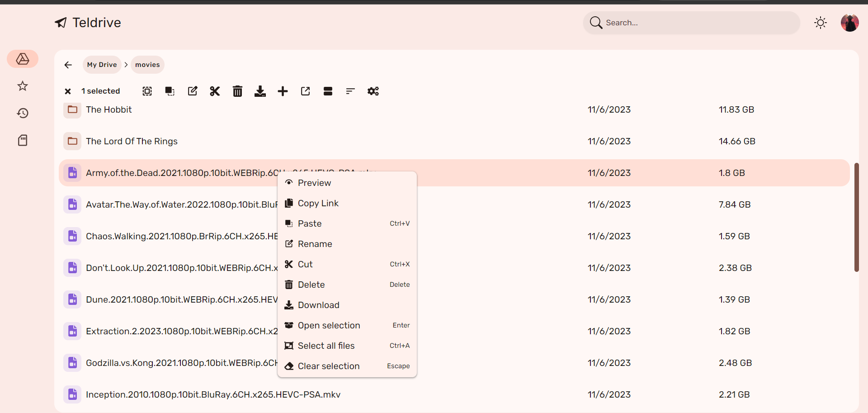Click the rename pencil icon in toolbar
868x413 pixels.
coord(192,91)
